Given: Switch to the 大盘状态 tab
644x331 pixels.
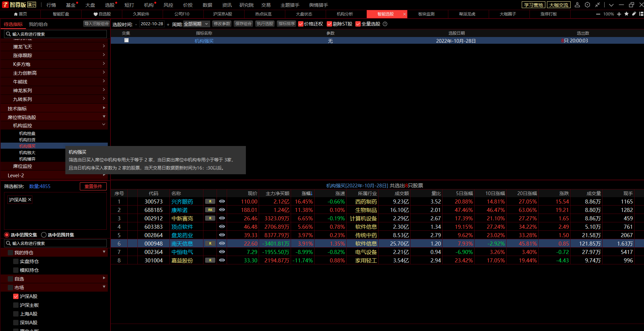Looking at the screenshot, I should tap(304, 14).
